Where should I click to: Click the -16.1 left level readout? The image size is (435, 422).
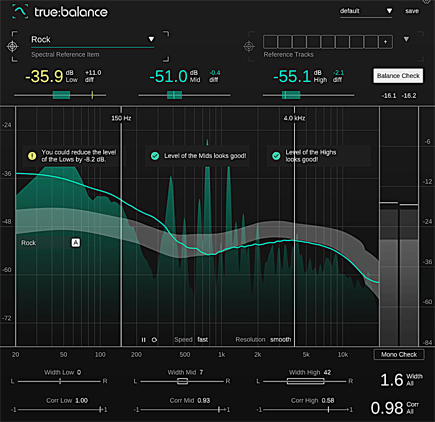click(389, 96)
